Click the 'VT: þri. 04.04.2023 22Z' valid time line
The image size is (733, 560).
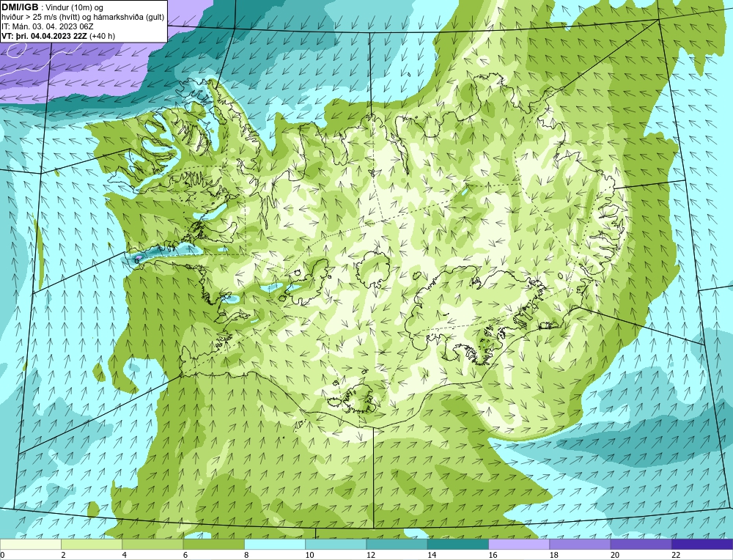[59, 35]
